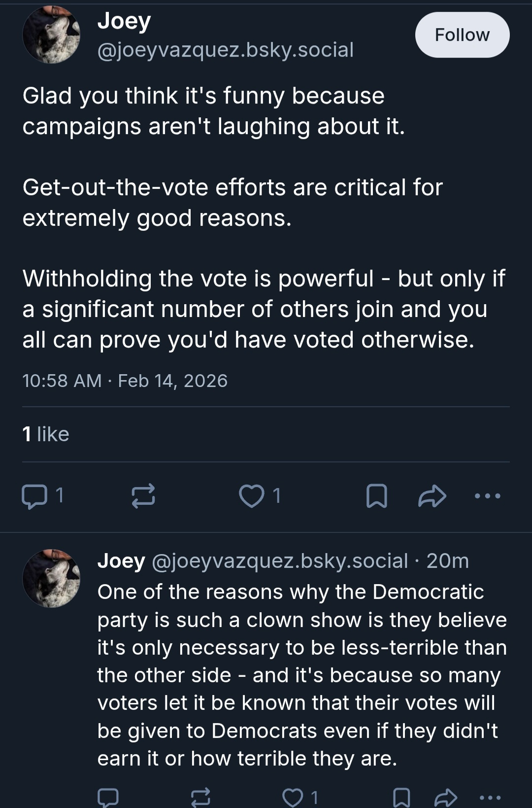Like the Democratic party reply
The image size is (532, 808).
(x=294, y=797)
